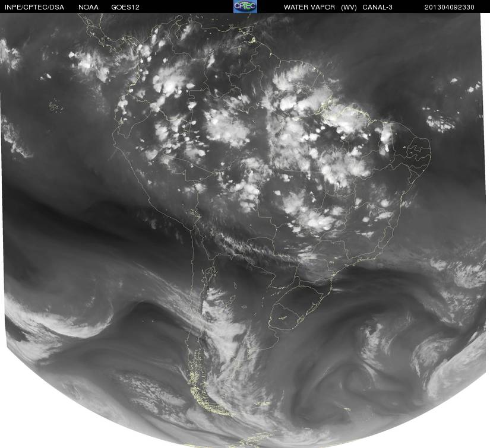Click the NOAA label in the header
The height and width of the screenshot is (448, 490).
point(88,7)
